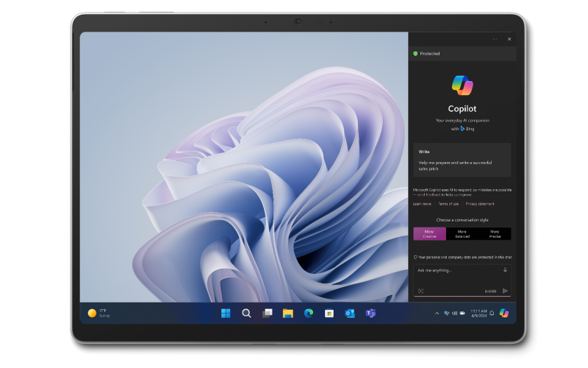Open the Privacy statement link

(480, 204)
